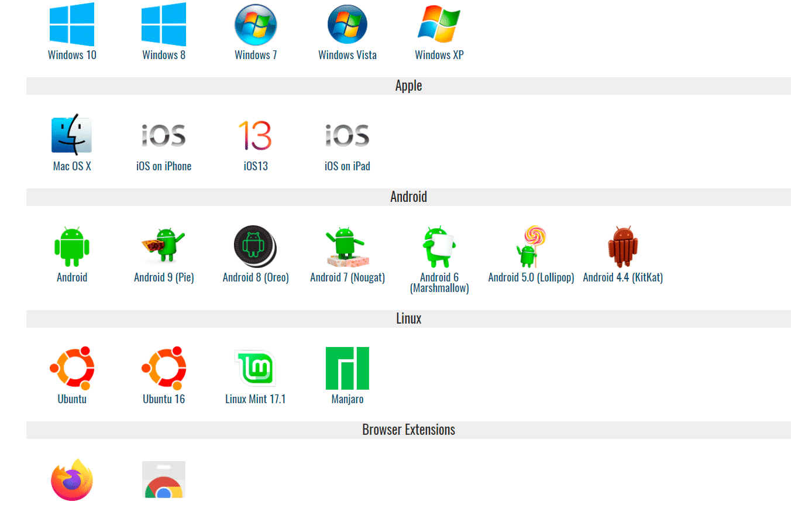Screen dimensions: 812x505
Task: Select the Windows Vista orb icon
Action: tap(347, 25)
